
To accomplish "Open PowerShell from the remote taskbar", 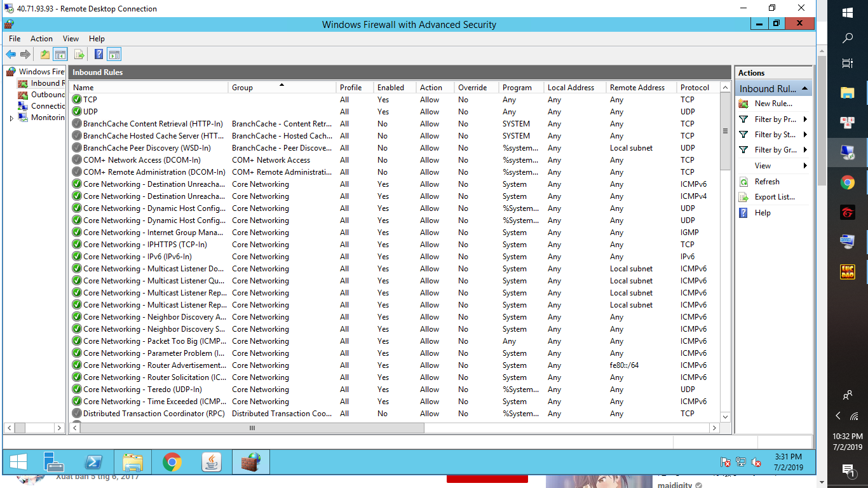I will click(x=95, y=462).
